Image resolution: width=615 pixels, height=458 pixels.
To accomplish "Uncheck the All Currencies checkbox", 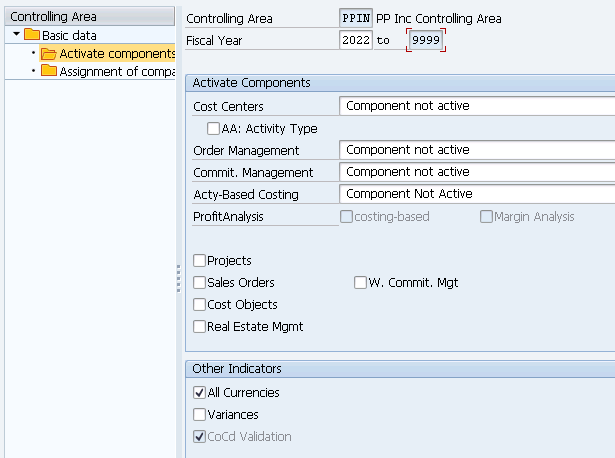I will coord(199,393).
